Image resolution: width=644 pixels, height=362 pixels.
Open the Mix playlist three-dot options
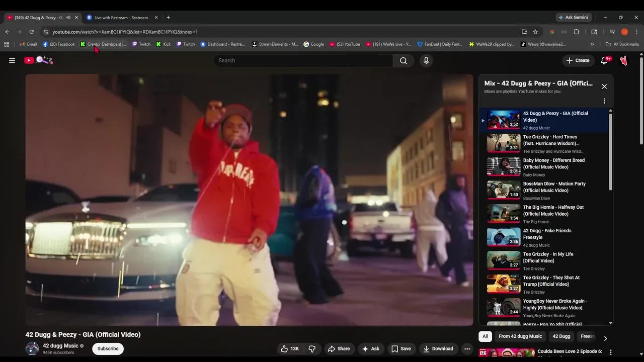tap(604, 101)
